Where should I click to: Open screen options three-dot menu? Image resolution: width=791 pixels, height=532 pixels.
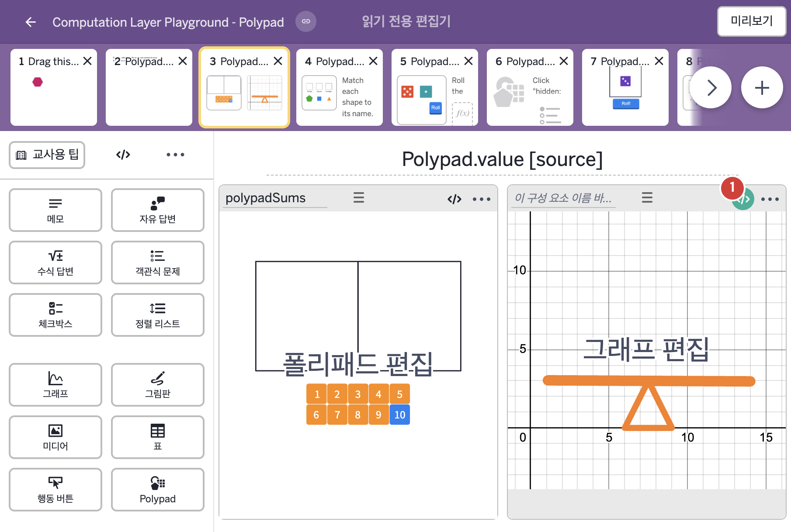point(175,155)
